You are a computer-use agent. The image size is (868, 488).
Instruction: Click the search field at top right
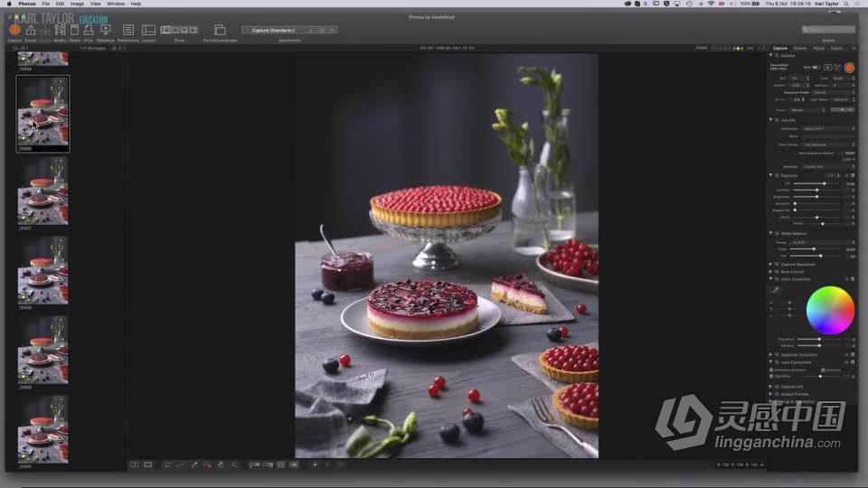point(829,30)
